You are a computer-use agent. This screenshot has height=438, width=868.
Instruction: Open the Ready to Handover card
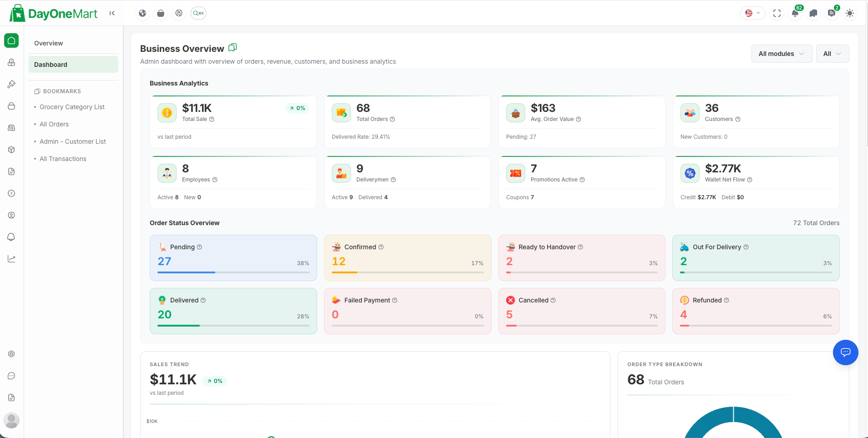point(582,258)
